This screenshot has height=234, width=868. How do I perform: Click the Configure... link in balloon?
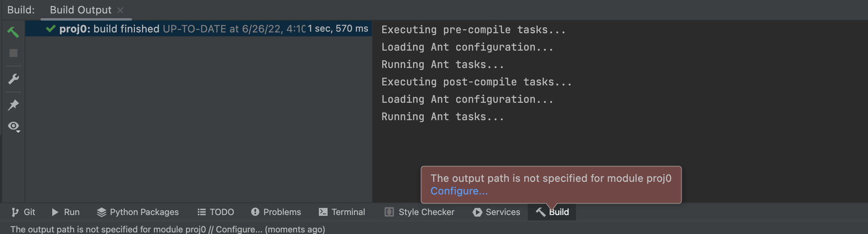click(459, 191)
